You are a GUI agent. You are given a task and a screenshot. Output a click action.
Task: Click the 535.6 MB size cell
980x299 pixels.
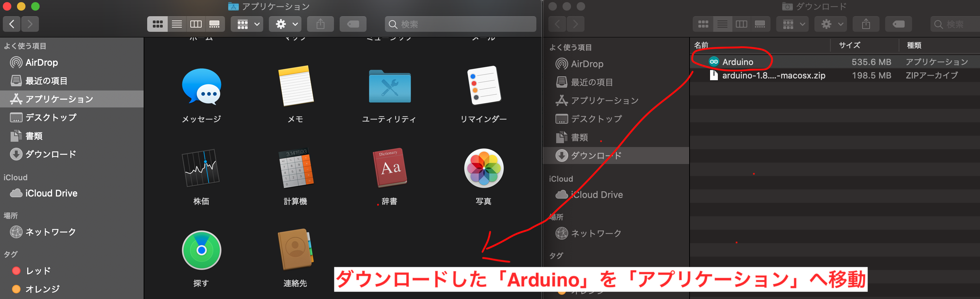pyautogui.click(x=871, y=62)
